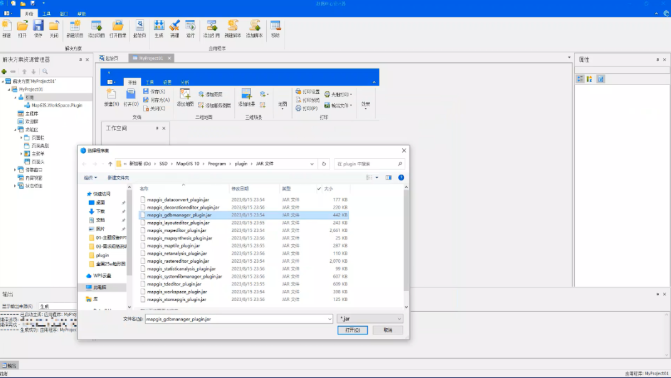Select mapgis_layouteditor_plugin.jar in the file list
Viewport: 671px width, 378px height.
click(x=178, y=223)
